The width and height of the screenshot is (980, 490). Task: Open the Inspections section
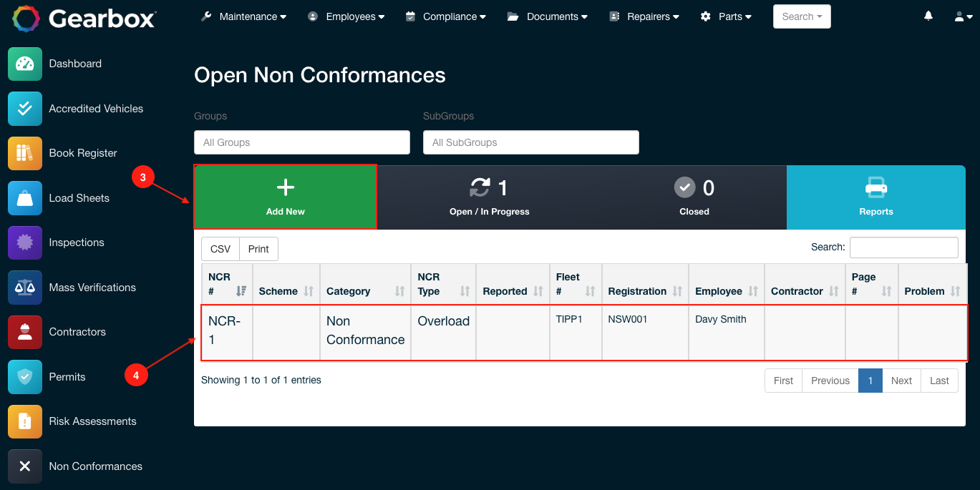(77, 242)
